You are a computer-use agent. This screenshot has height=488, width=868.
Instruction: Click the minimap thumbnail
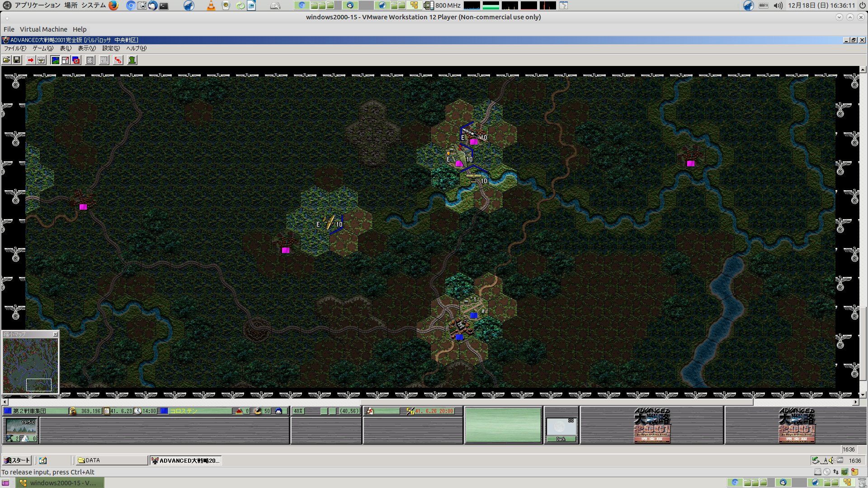coord(31,365)
